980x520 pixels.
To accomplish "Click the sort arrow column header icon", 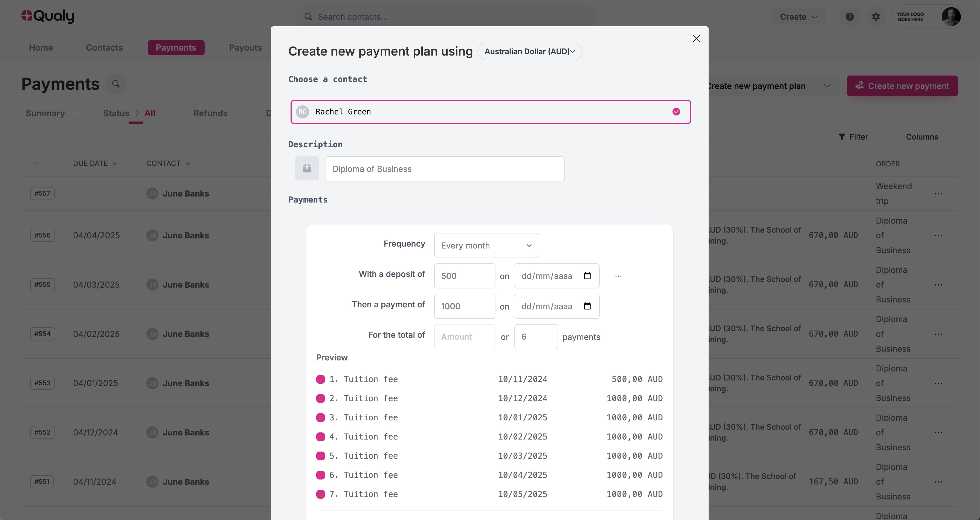I will pyautogui.click(x=37, y=164).
